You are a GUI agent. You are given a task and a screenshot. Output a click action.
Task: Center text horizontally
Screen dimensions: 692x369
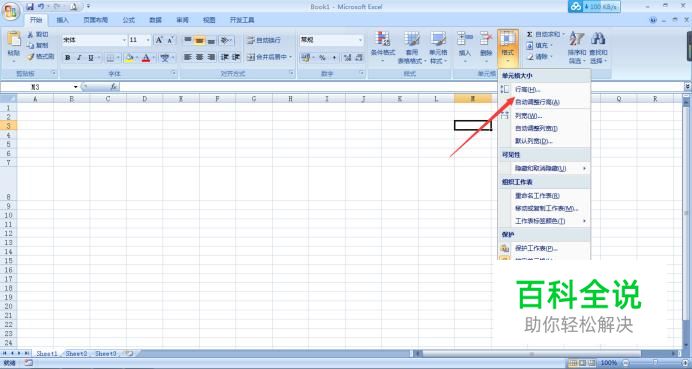pos(199,57)
